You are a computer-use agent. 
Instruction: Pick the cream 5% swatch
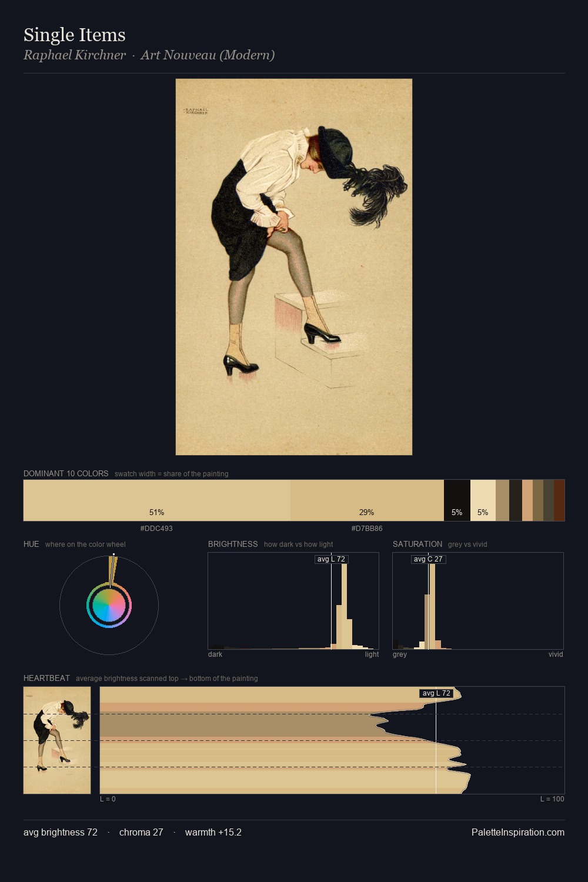(483, 500)
